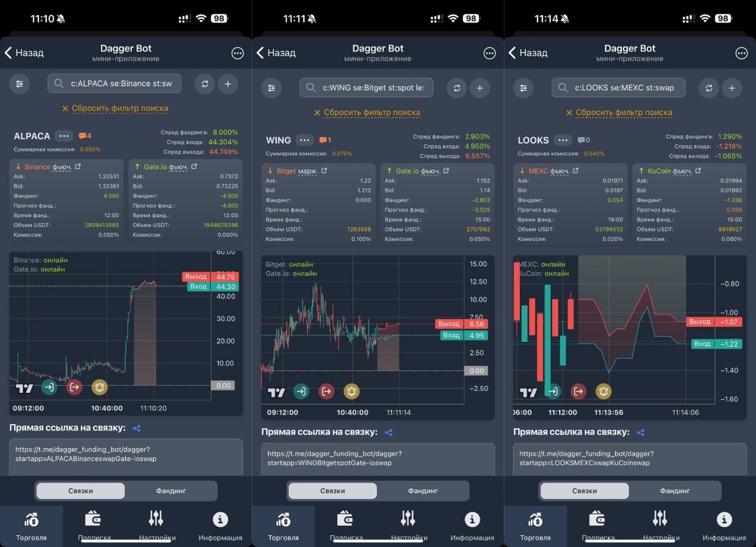Open more options menu in LOOKS screen header

click(x=742, y=54)
